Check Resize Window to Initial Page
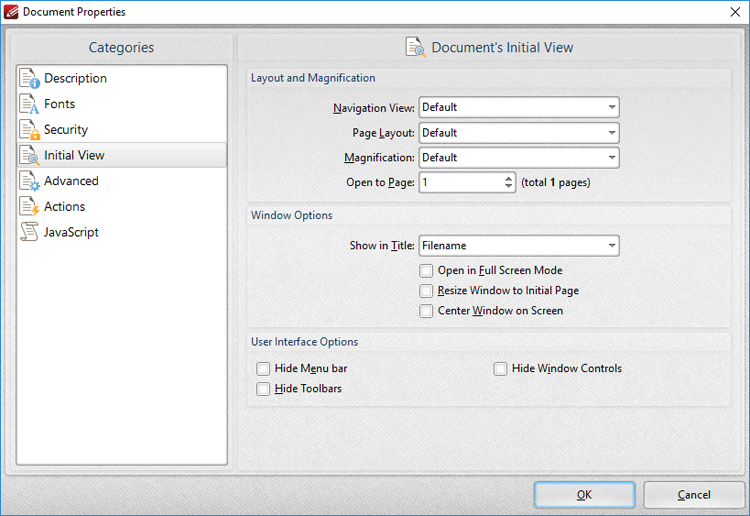This screenshot has width=750, height=516. pyautogui.click(x=427, y=291)
